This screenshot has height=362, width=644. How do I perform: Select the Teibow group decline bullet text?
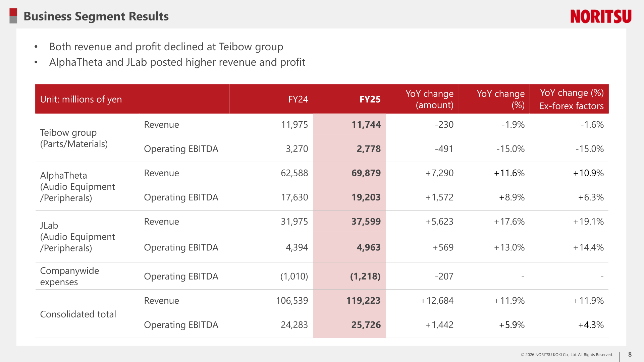point(166,47)
